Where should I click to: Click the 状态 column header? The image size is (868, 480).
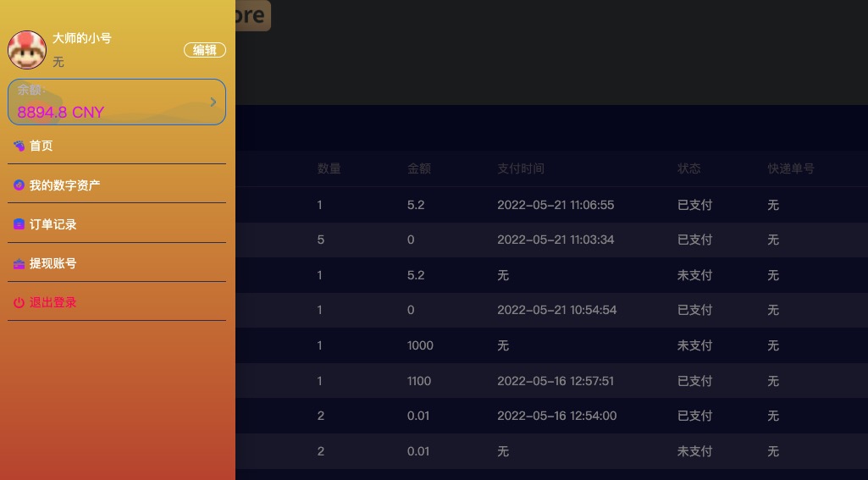click(689, 168)
